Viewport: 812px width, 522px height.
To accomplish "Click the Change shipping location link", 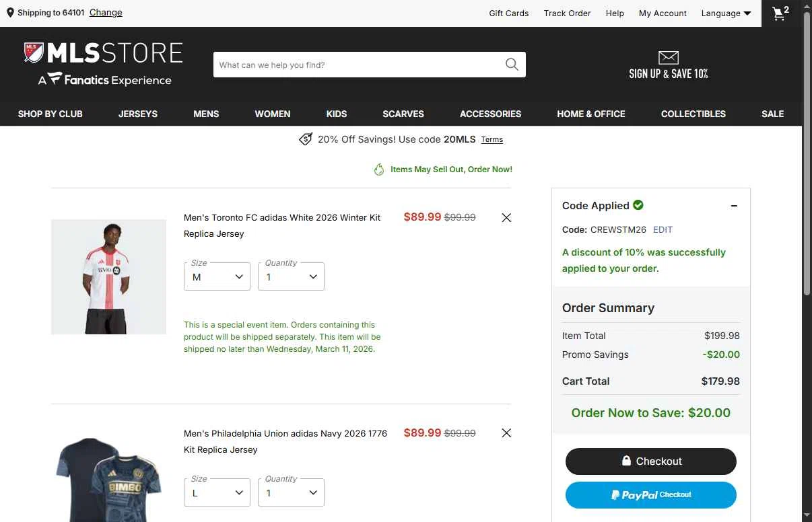I will point(106,12).
